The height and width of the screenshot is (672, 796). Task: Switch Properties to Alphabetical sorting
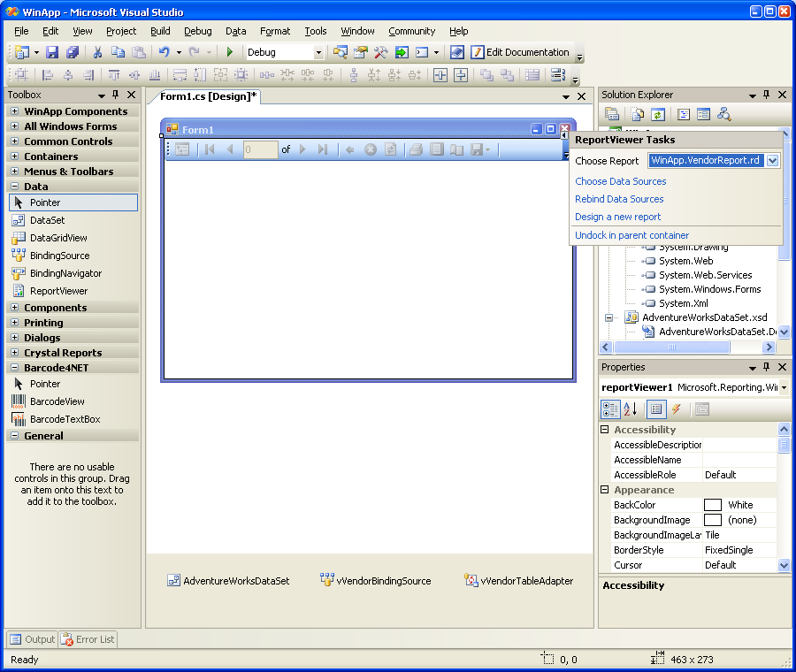point(631,409)
